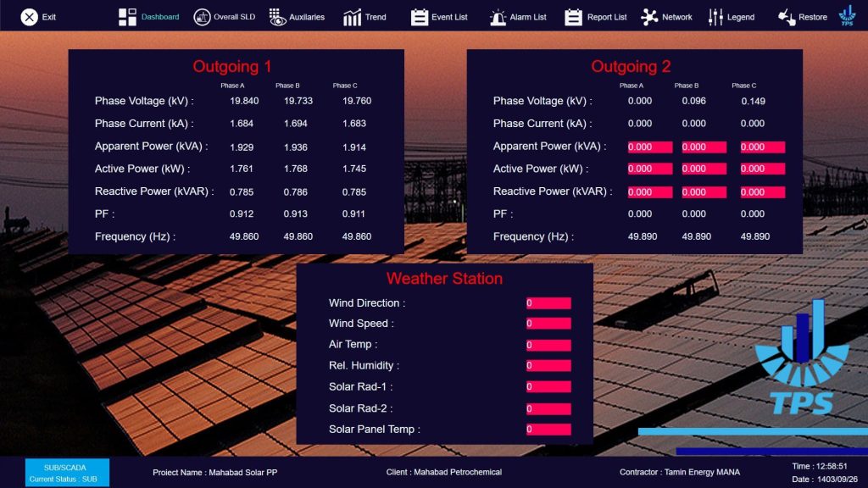Click the Overall SLD circle icon
This screenshot has height=488, width=868.
pos(202,17)
